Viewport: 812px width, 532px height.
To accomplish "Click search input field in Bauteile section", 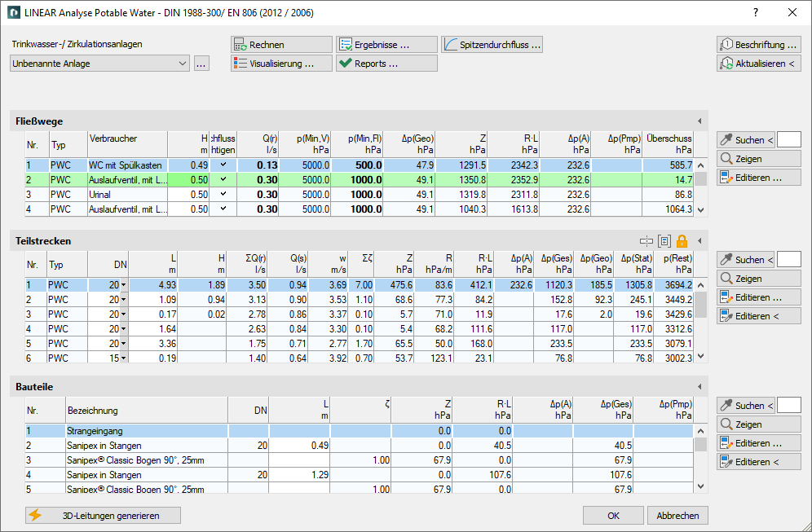I will pos(788,405).
